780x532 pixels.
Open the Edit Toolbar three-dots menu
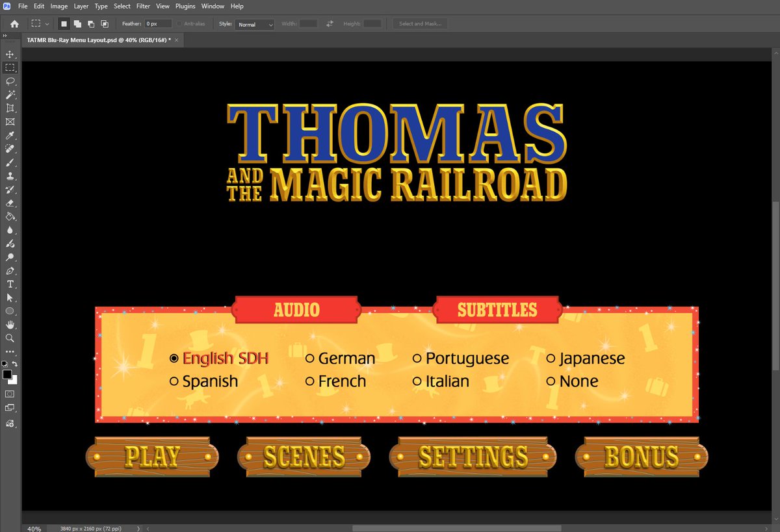(x=10, y=351)
